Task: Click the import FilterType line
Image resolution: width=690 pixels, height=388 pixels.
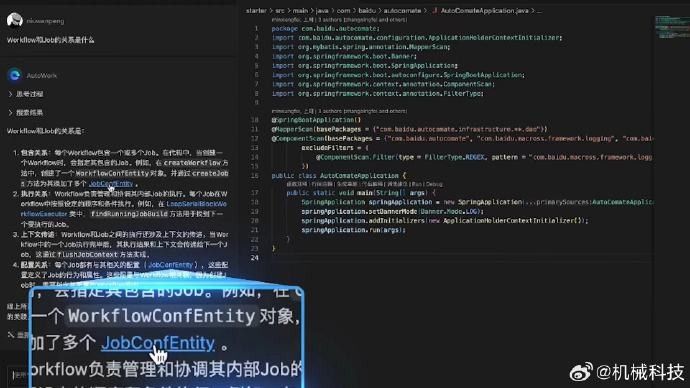Action: point(378,94)
